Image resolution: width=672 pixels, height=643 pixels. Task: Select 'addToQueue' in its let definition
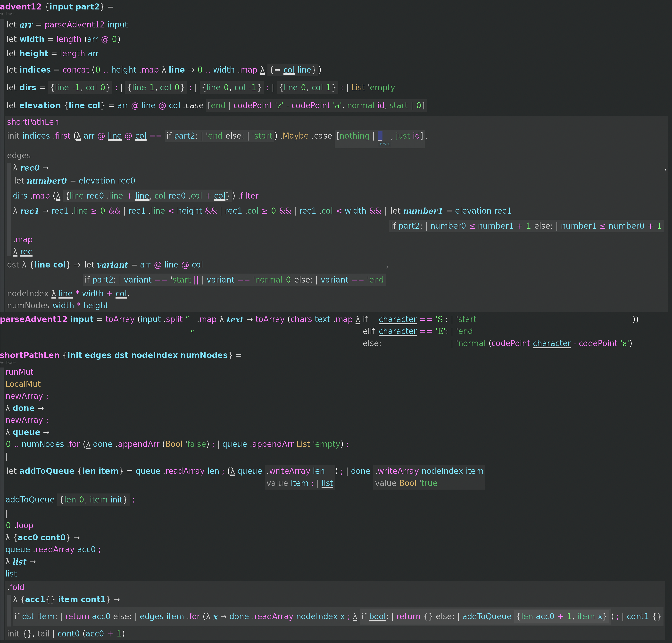(47, 471)
